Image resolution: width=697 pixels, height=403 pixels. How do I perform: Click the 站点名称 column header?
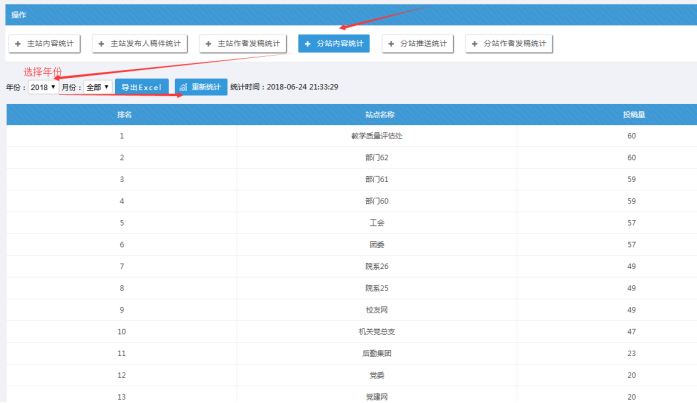pos(377,114)
